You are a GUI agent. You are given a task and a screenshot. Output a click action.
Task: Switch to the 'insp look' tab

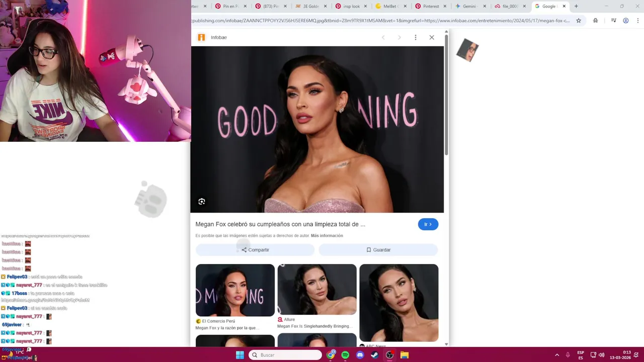351,6
